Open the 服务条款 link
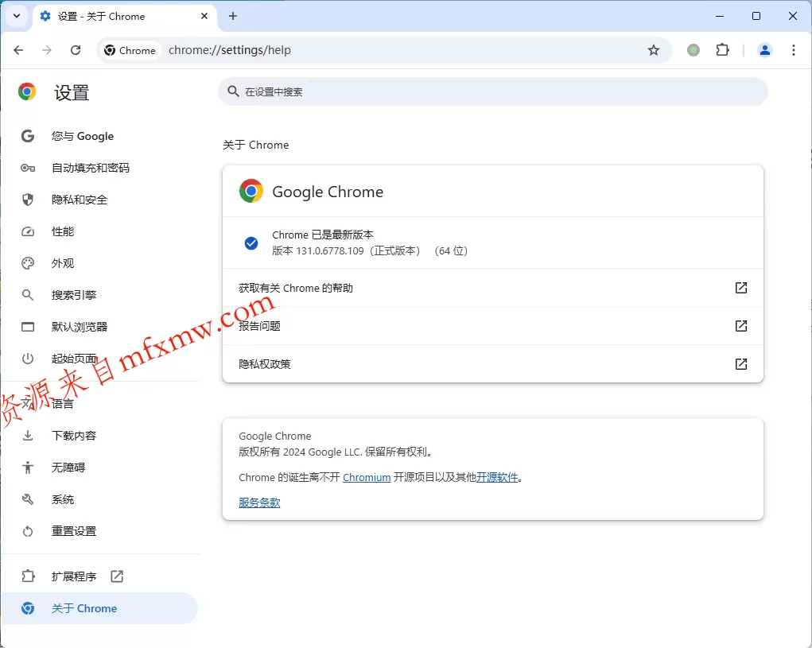Image resolution: width=812 pixels, height=648 pixels. pos(259,502)
